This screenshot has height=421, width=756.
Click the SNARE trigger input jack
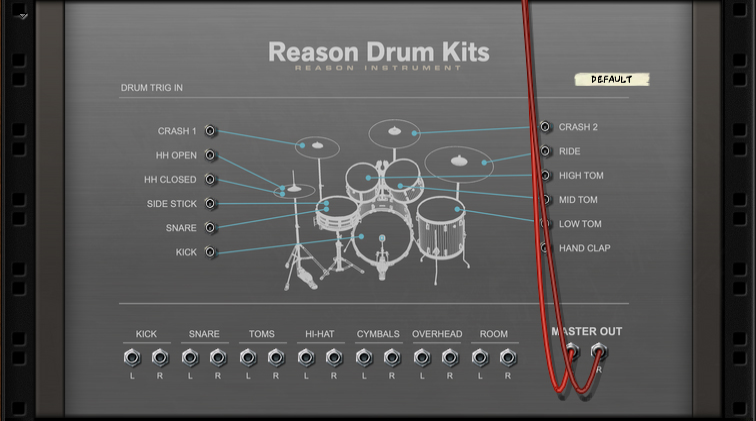click(x=210, y=228)
